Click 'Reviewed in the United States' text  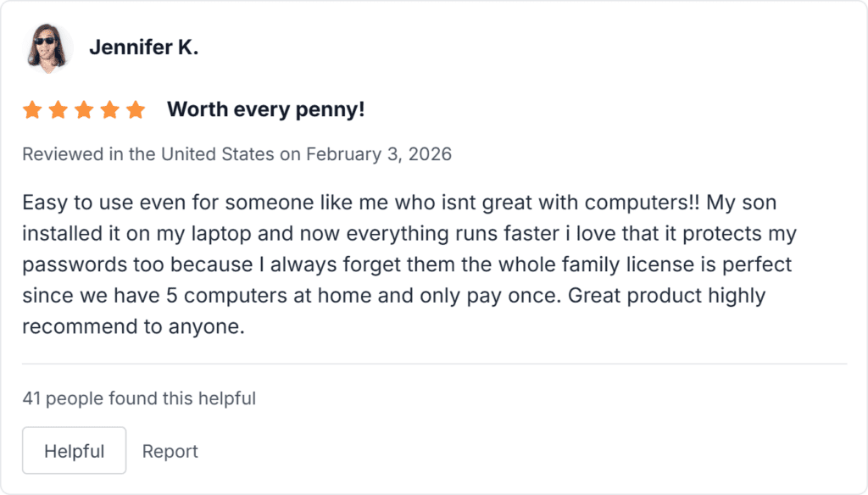coord(148,154)
